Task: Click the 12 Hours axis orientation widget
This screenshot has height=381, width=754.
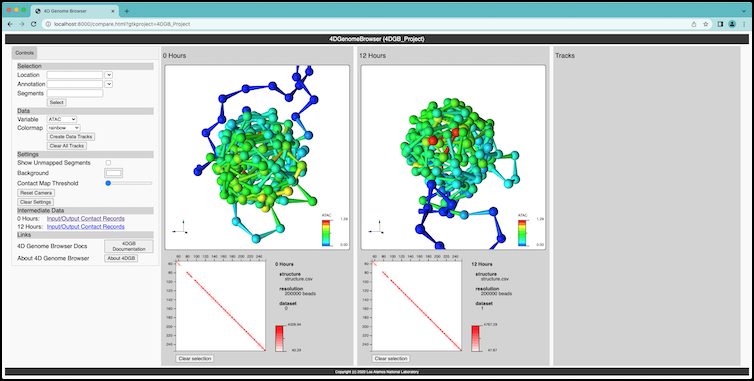Action: (377, 228)
